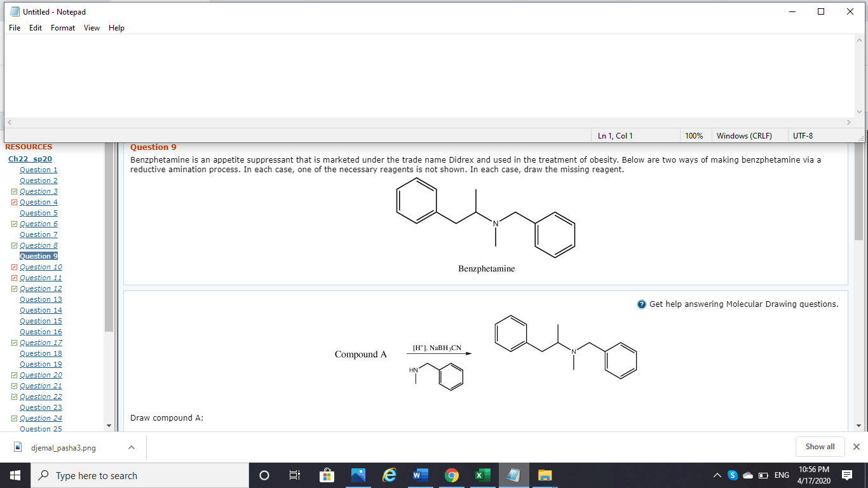Screen dimensions: 868x488
Task: Open Notepad's Format menu
Action: pos(62,28)
